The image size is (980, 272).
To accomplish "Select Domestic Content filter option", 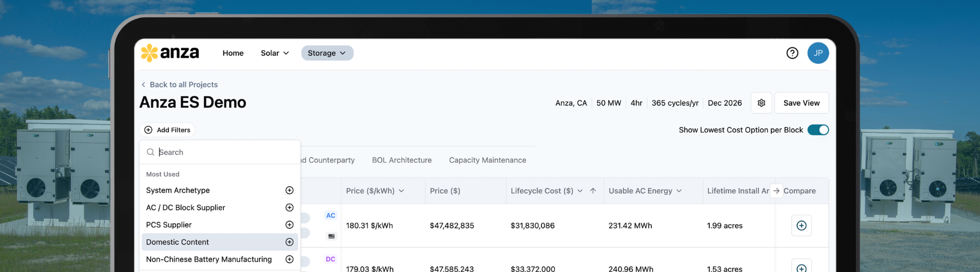I will pyautogui.click(x=220, y=242).
